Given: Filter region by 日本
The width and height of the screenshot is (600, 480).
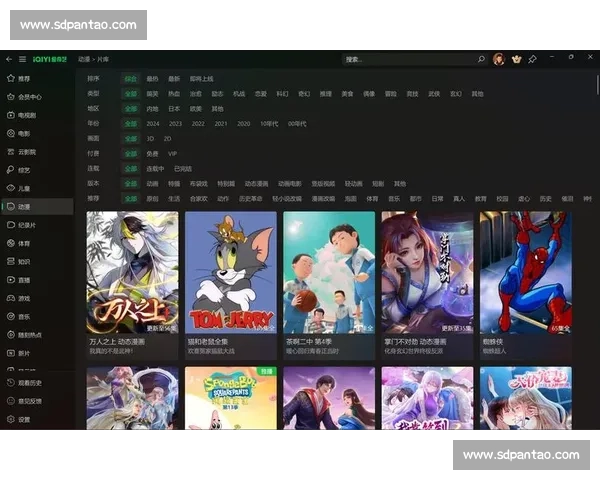Looking at the screenshot, I should coord(174,108).
